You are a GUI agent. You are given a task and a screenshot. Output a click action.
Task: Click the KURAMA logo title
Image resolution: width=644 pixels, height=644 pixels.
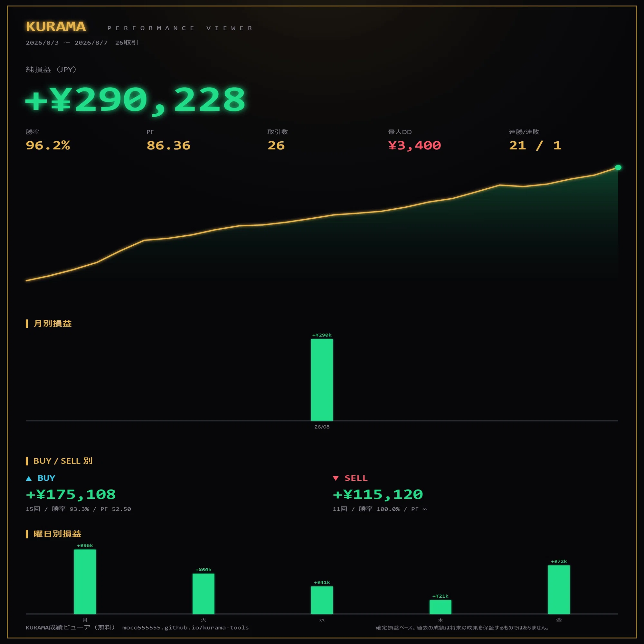(x=56, y=27)
